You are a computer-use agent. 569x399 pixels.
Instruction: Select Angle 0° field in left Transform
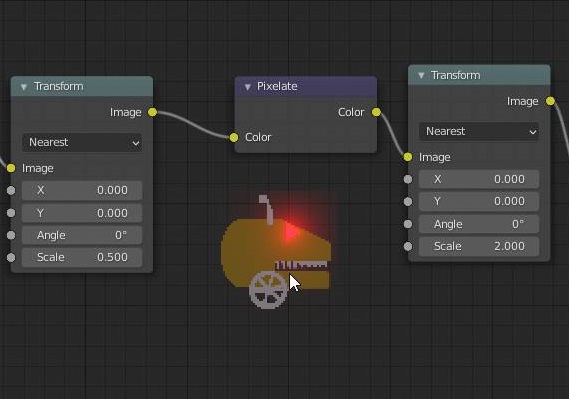pos(82,235)
